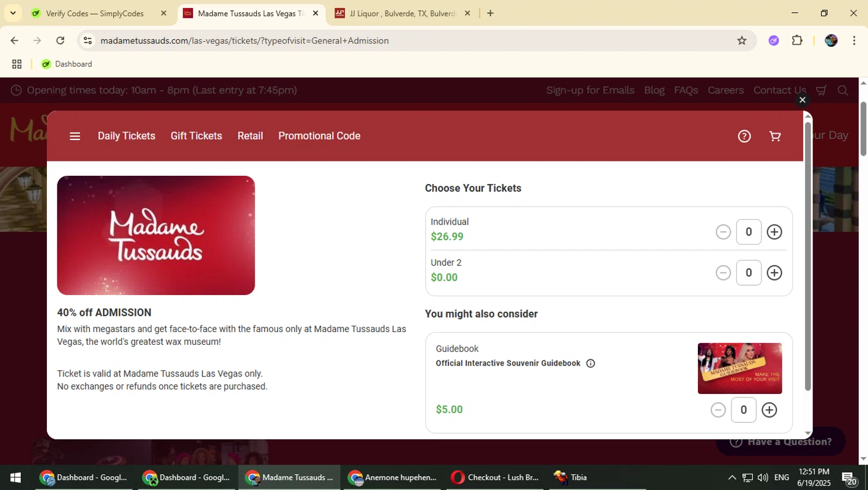Decrease Individual ticket quantity
The height and width of the screenshot is (490, 868).
tap(723, 232)
